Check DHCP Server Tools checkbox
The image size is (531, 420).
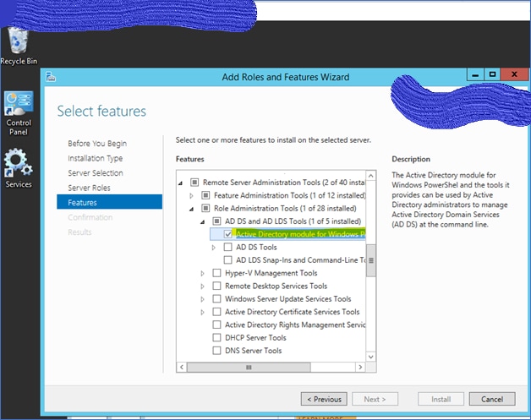coord(216,337)
